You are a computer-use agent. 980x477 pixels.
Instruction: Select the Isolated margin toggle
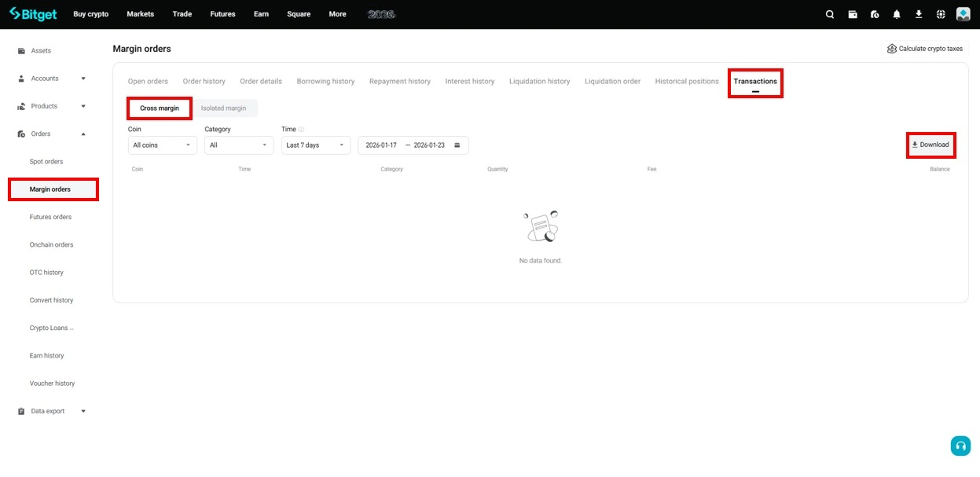pyautogui.click(x=223, y=108)
